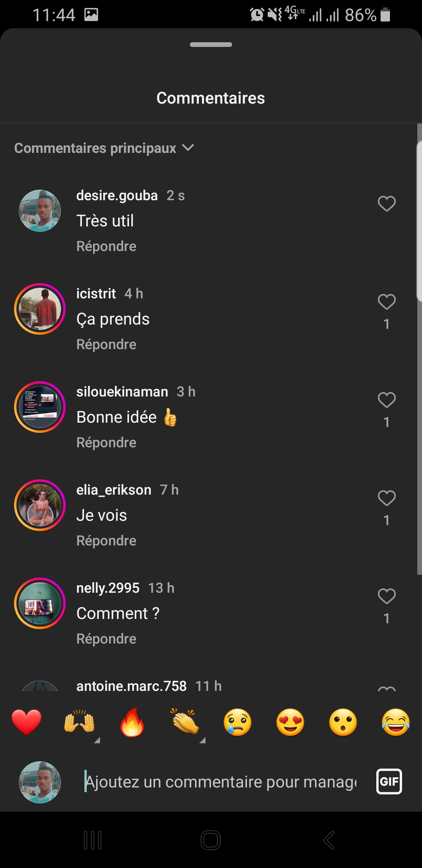Toggle like on silouekinaman's comment
This screenshot has width=422, height=868.
click(x=387, y=400)
